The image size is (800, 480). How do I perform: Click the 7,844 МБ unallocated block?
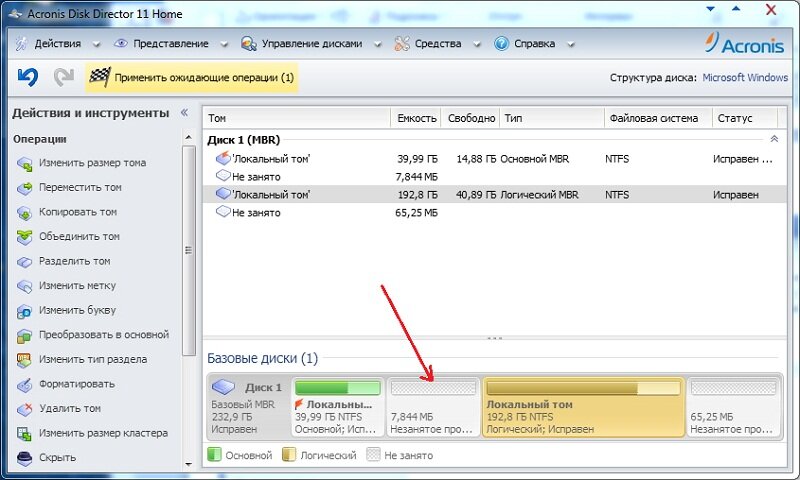(433, 407)
